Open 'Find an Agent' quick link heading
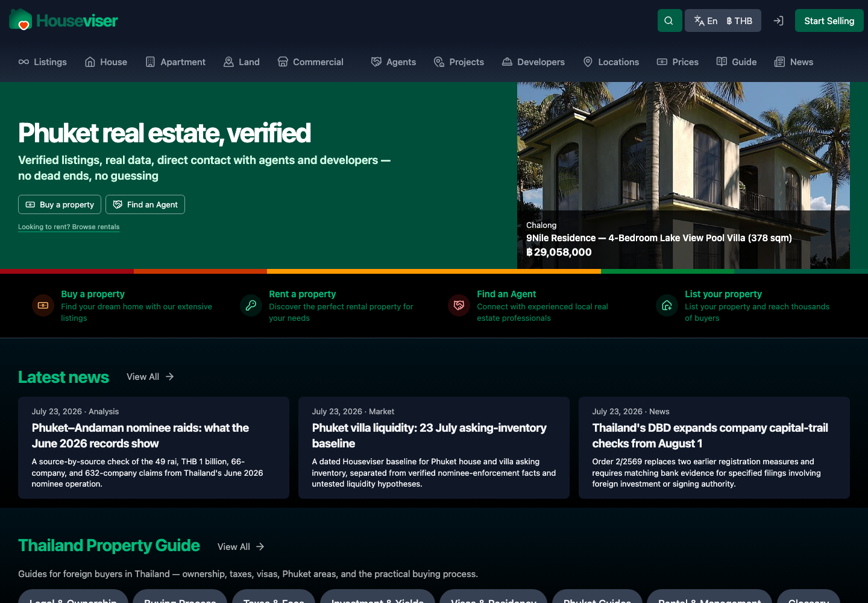Image resolution: width=868 pixels, height=603 pixels. pyautogui.click(x=506, y=294)
